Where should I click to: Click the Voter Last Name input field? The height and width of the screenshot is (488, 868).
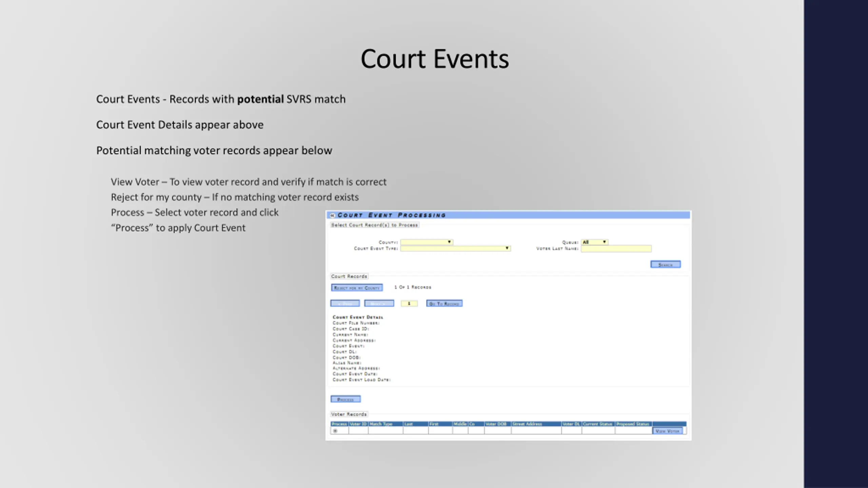point(616,249)
